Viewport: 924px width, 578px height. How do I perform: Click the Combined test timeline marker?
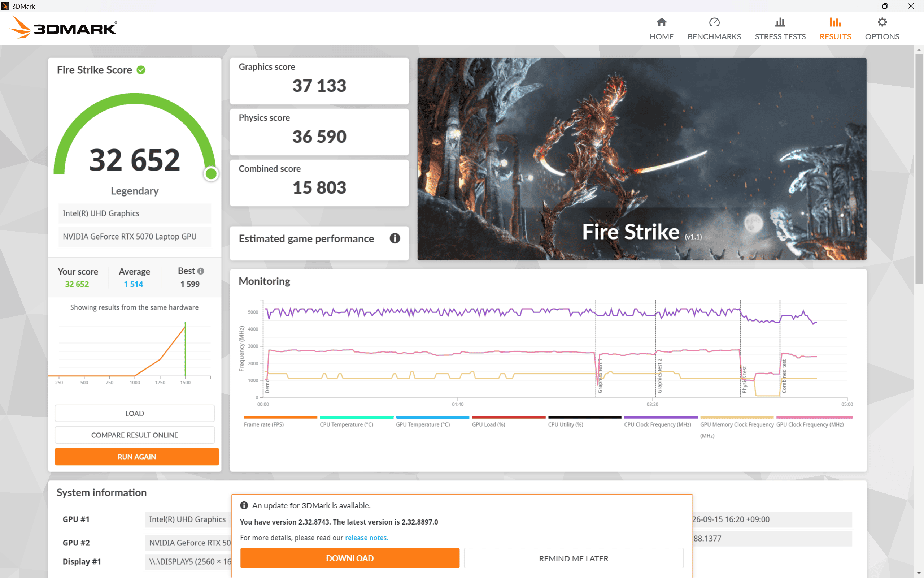[x=784, y=376]
